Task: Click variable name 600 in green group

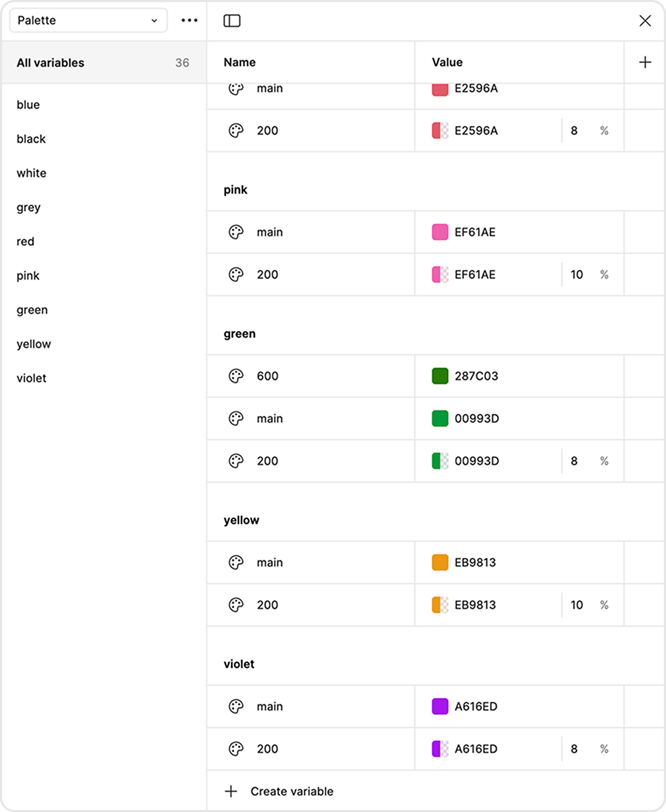Action: click(268, 376)
